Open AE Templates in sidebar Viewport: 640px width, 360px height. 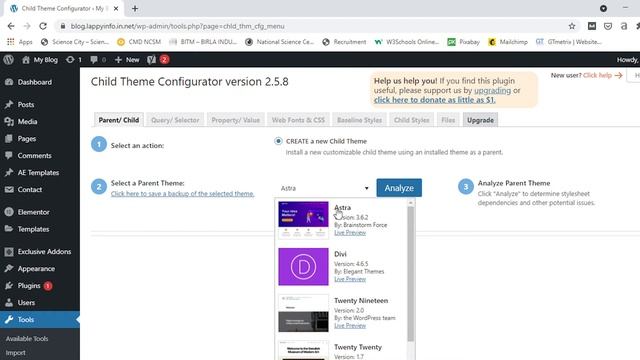click(38, 173)
